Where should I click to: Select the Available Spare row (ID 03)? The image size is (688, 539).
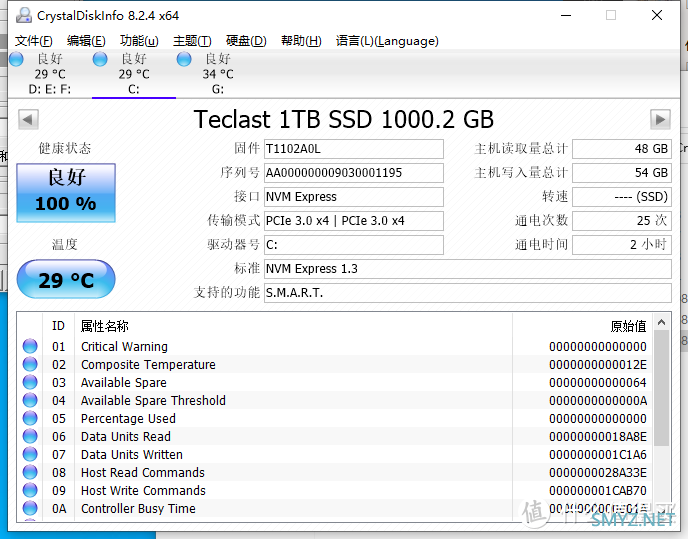(x=335, y=383)
